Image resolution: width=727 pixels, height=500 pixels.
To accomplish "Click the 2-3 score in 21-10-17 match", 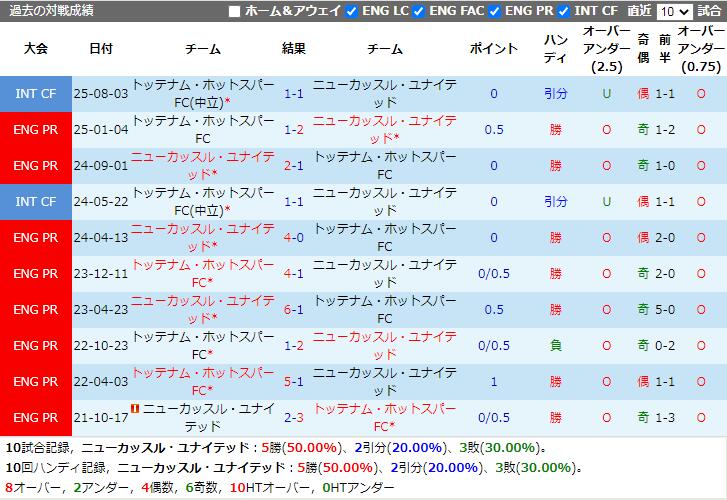I will (294, 418).
